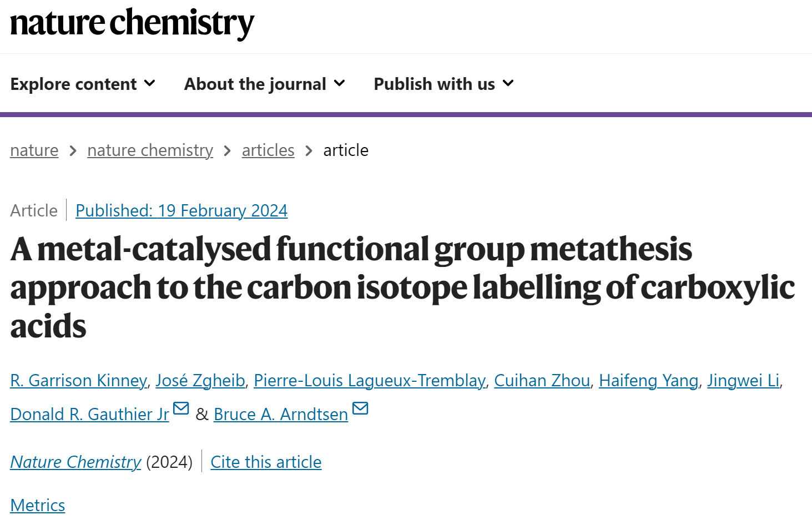This screenshot has width=812, height=530.
Task: Click the nature chemistry journal logo
Action: click(132, 23)
